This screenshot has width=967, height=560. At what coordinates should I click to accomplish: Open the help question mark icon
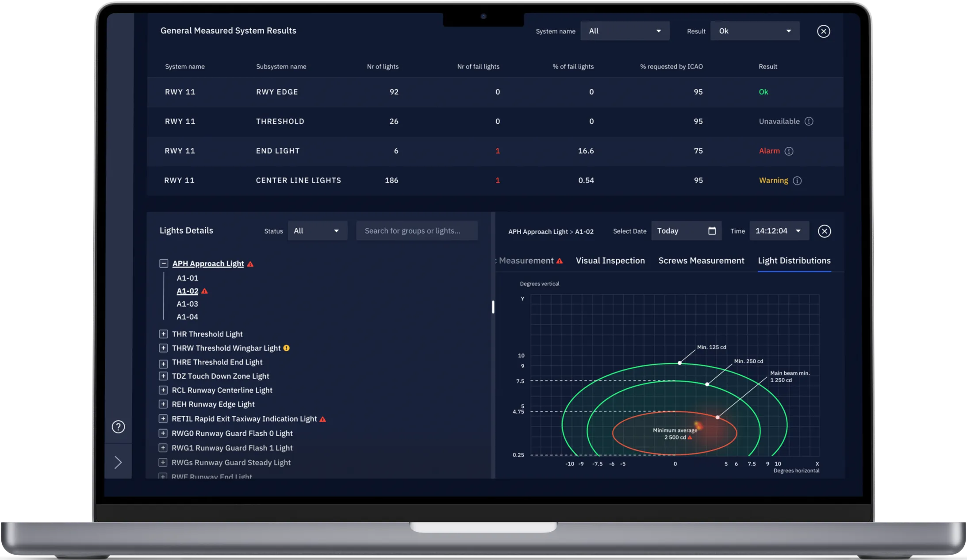[x=118, y=426]
